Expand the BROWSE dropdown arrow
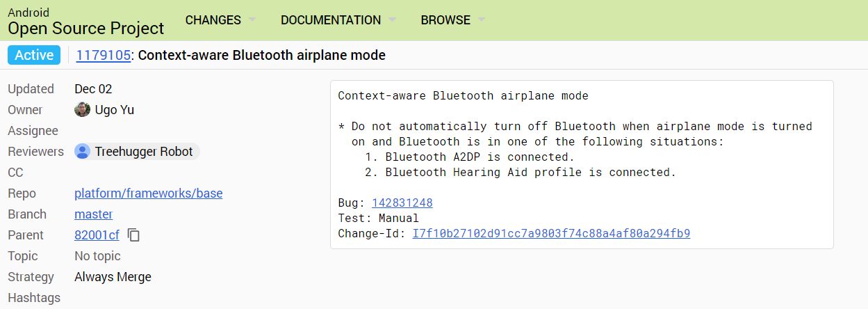The width and height of the screenshot is (868, 309). pyautogui.click(x=481, y=20)
